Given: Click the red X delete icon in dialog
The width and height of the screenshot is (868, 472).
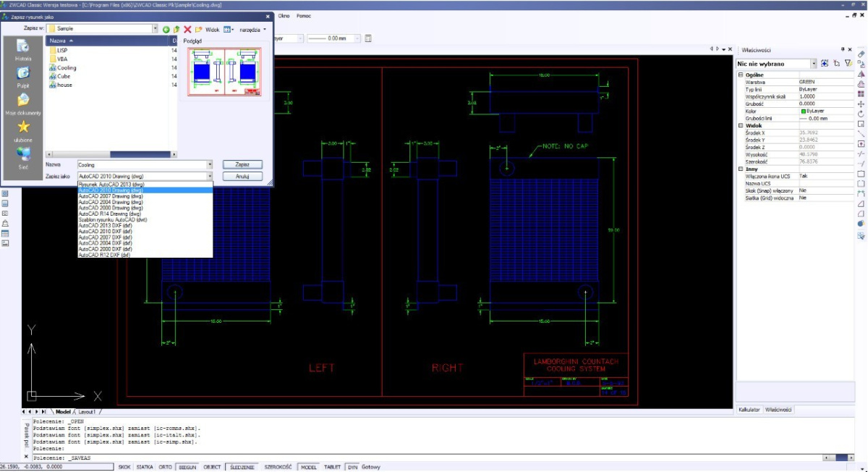Looking at the screenshot, I should click(187, 30).
